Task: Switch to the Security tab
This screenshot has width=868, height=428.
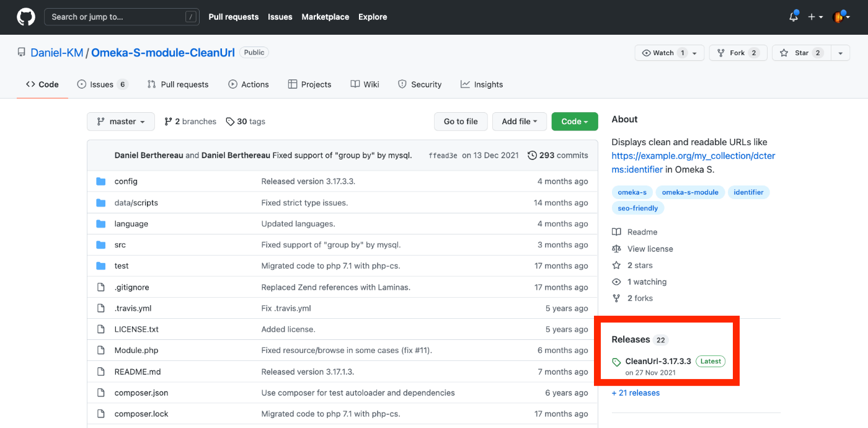Action: click(420, 84)
